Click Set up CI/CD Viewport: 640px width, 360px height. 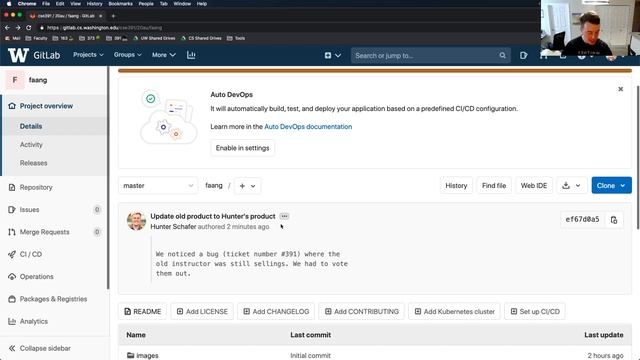(x=535, y=311)
